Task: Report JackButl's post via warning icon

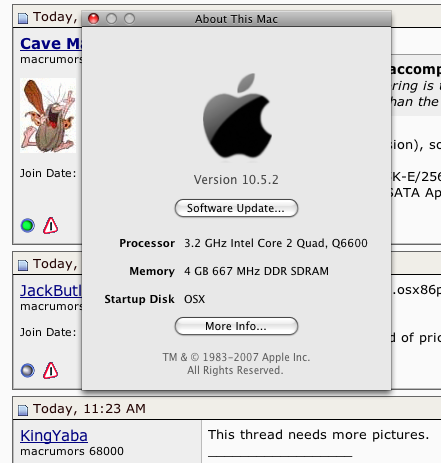Action: 50,370
